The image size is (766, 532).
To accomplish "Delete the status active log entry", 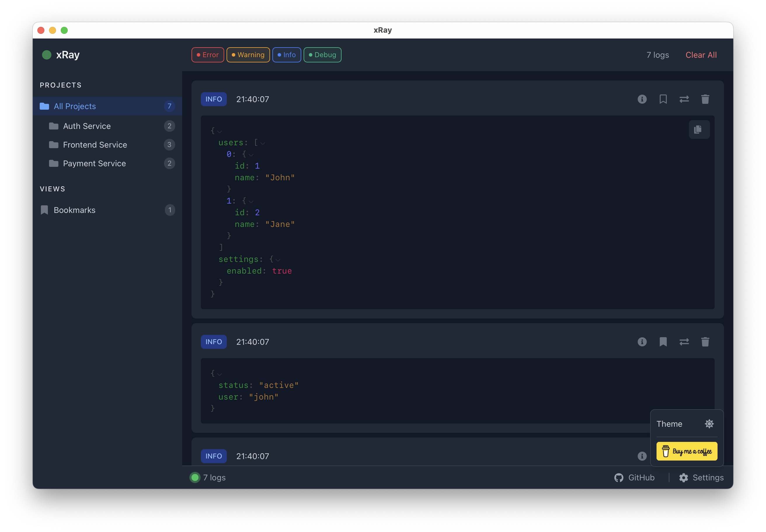I will click(705, 342).
